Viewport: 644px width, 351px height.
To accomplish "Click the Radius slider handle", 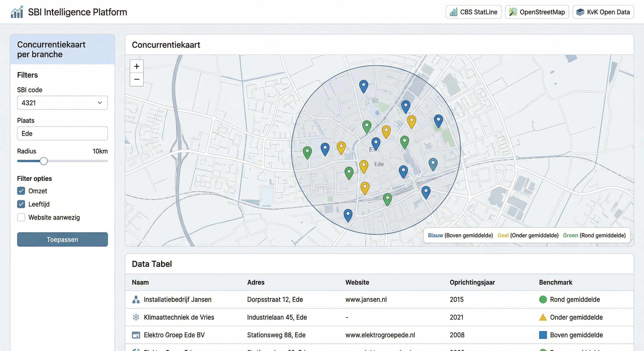I will pos(44,161).
